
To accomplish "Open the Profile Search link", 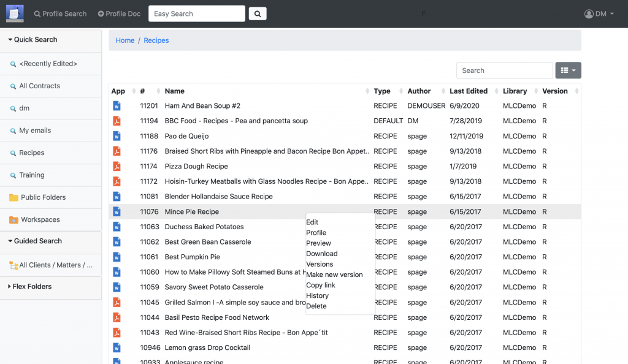I will pos(60,13).
